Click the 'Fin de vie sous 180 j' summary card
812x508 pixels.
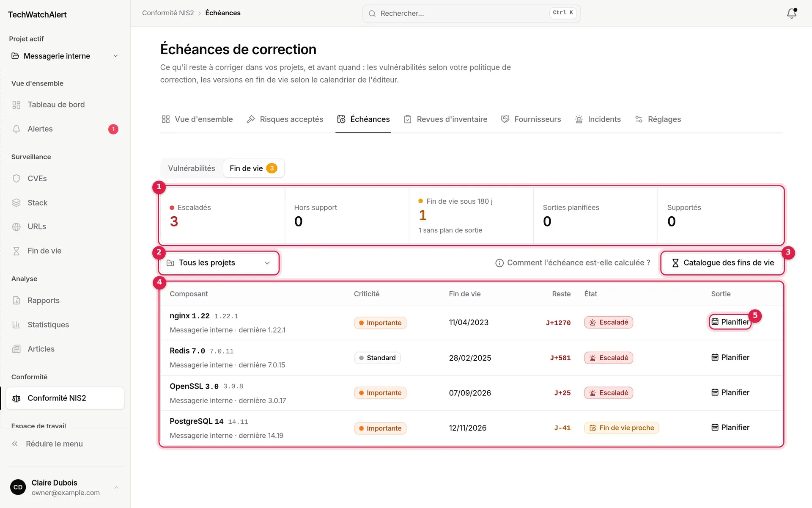[x=471, y=215]
